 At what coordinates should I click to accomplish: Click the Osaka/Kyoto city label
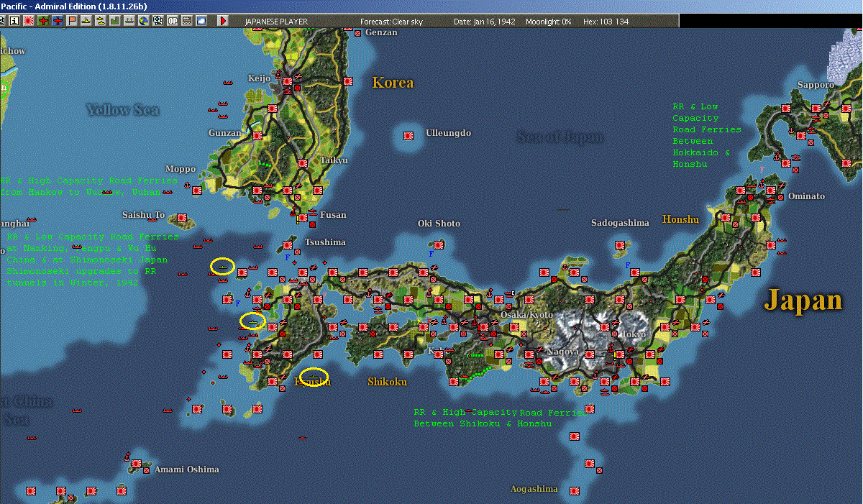528,315
